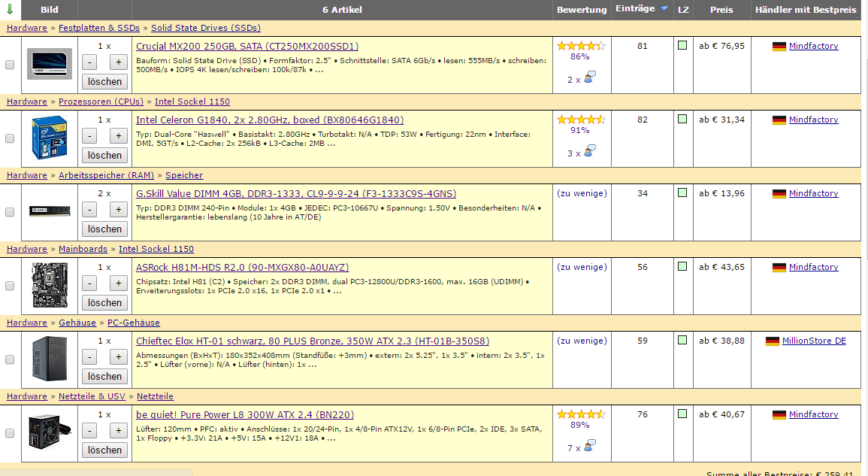Click star rating of Crucial MX200
This screenshot has height=476, width=868.
pyautogui.click(x=581, y=46)
